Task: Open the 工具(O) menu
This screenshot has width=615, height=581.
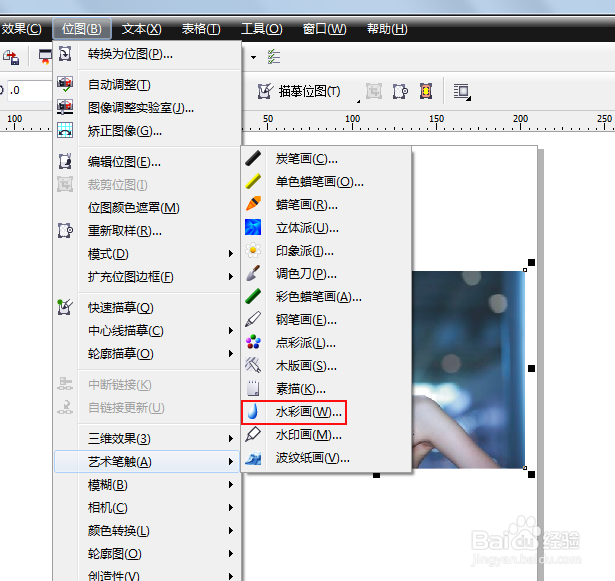Action: 262,29
